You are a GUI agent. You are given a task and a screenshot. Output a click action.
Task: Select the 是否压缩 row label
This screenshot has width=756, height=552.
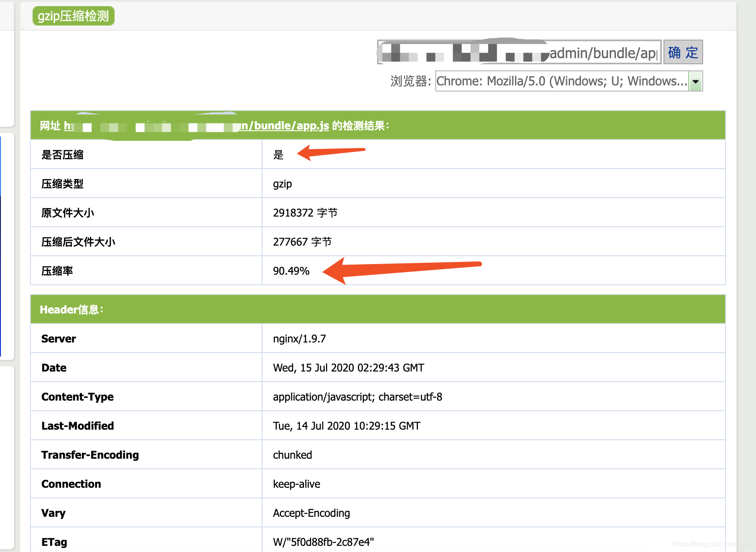coord(63,155)
